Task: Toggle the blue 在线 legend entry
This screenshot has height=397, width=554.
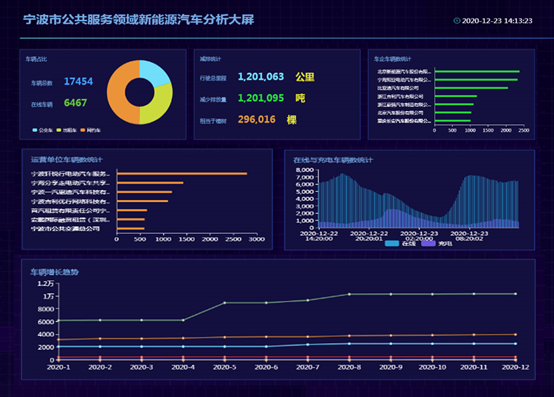Action: tap(400, 243)
